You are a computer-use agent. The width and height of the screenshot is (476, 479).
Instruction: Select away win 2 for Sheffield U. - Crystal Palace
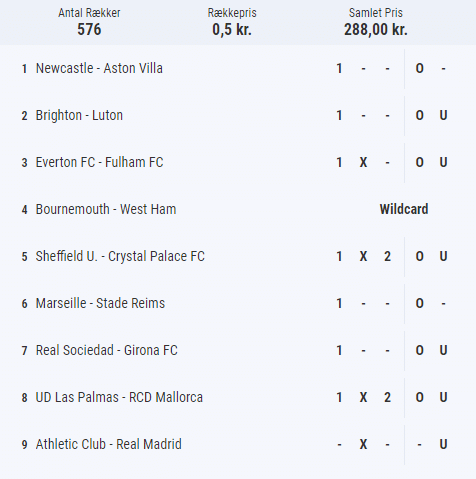[x=387, y=257]
